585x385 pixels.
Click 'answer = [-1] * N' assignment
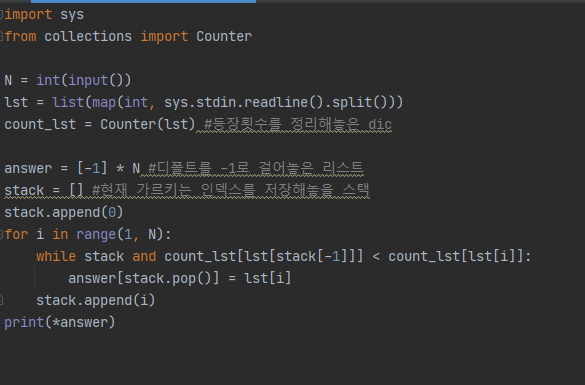pos(72,168)
